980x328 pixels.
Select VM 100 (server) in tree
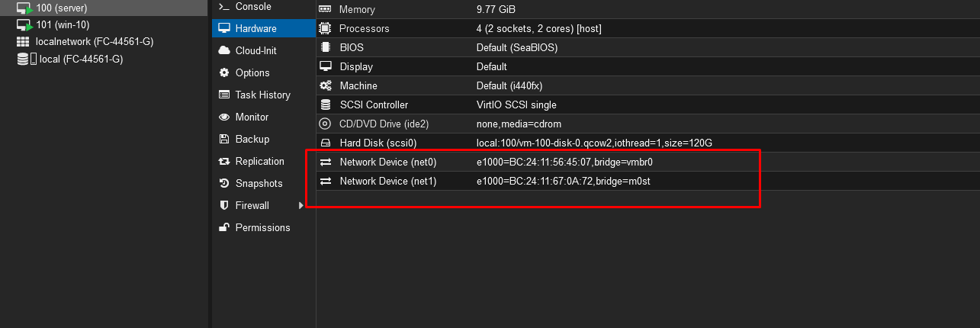click(61, 8)
